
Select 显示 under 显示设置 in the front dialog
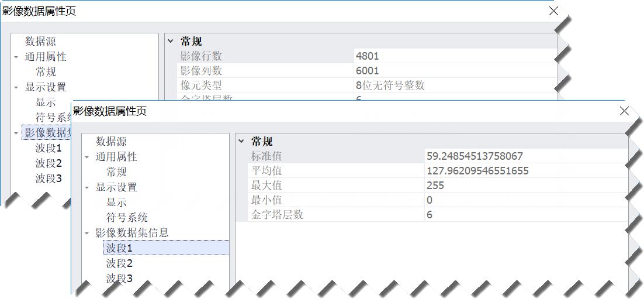coord(116,203)
